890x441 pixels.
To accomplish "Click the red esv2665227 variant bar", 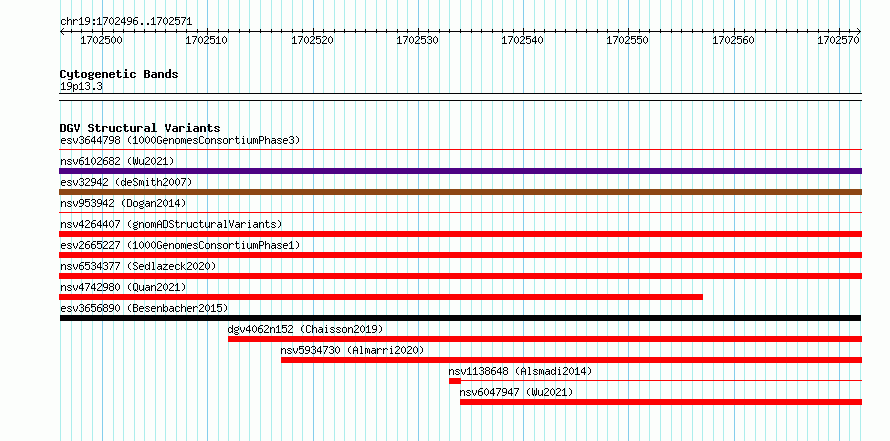I will [x=460, y=255].
